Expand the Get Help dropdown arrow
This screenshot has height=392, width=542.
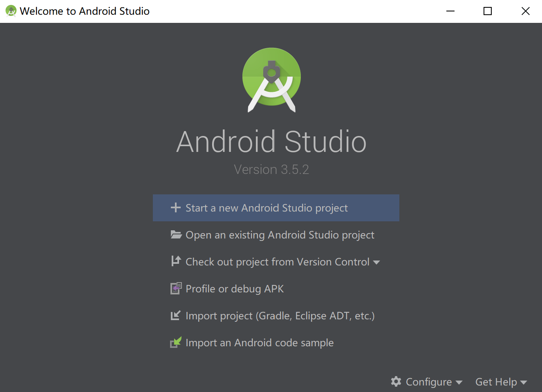tap(523, 383)
